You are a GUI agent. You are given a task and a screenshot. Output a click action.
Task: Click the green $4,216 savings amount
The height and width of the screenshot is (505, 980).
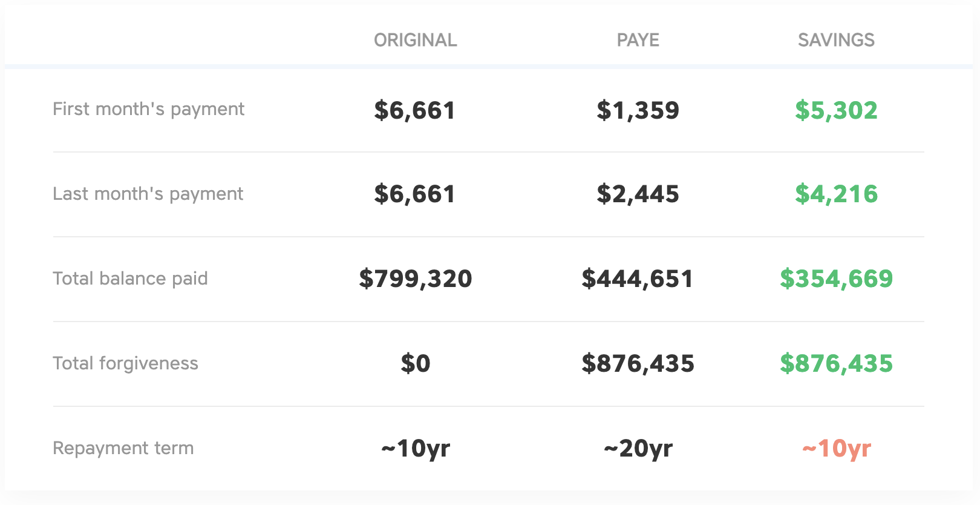coord(836,194)
